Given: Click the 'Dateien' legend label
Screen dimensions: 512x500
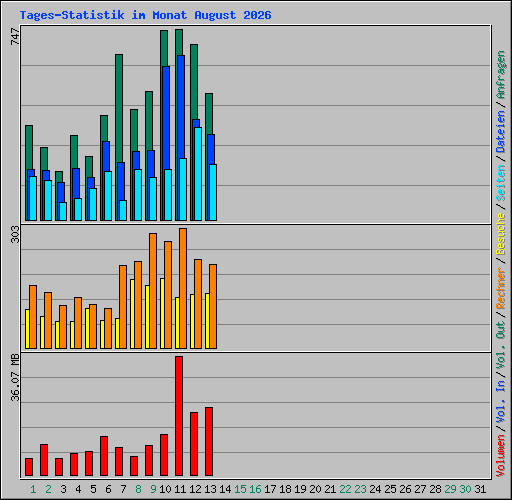Looking at the screenshot, I should click(x=500, y=132).
